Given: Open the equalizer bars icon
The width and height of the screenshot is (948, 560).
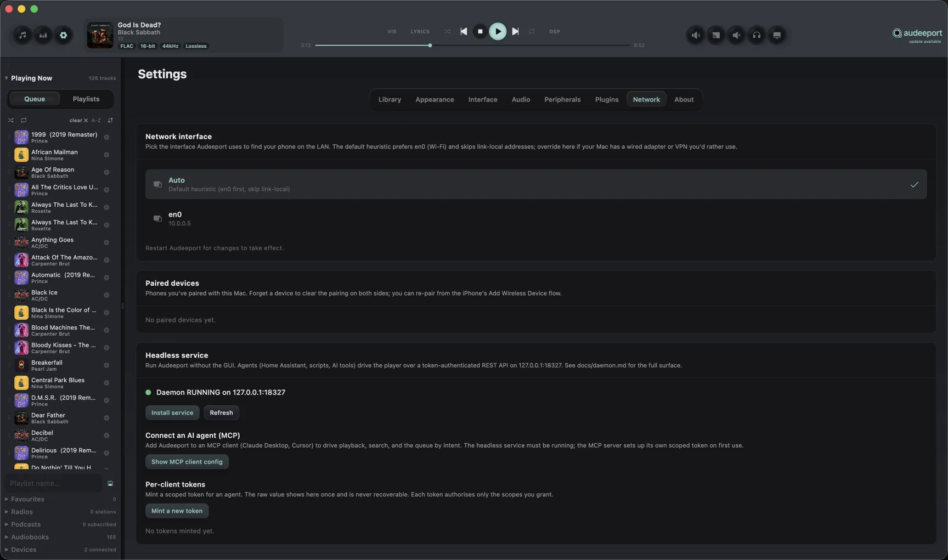Looking at the screenshot, I should (43, 35).
